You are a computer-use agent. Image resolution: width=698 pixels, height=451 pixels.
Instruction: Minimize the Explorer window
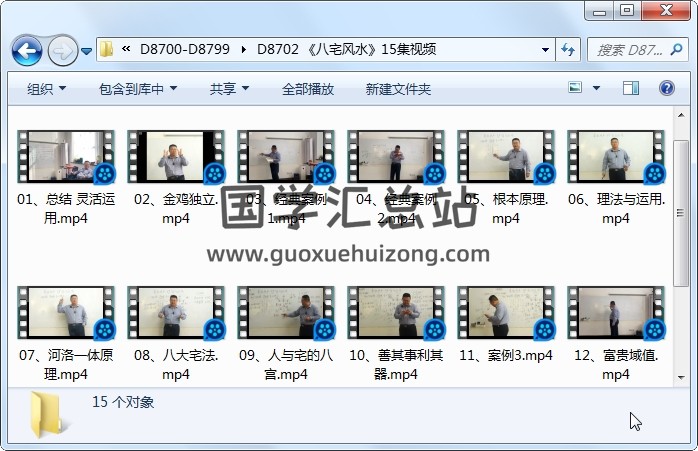click(x=599, y=12)
